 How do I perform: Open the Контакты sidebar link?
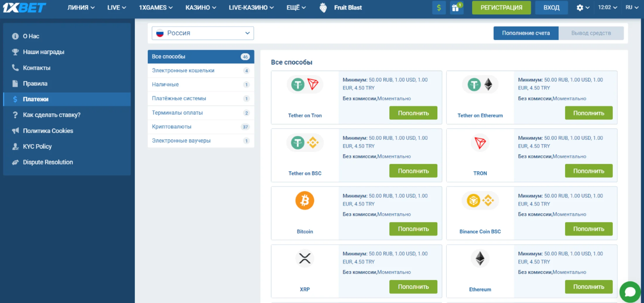37,68
